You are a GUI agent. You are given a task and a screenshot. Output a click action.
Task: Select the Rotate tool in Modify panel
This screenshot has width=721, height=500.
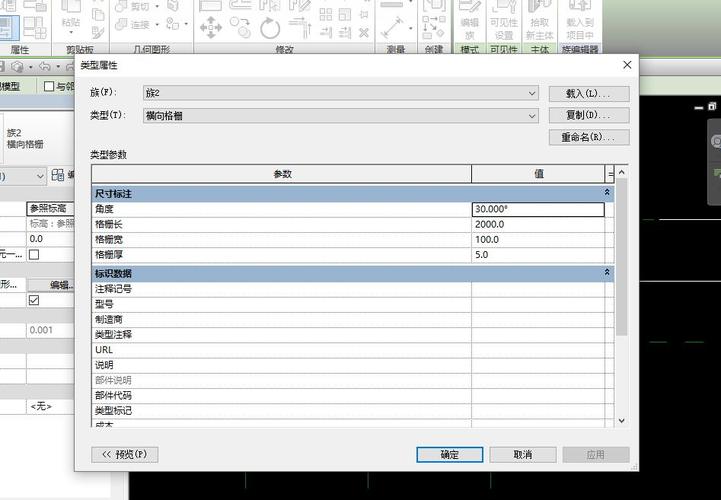coord(270,28)
